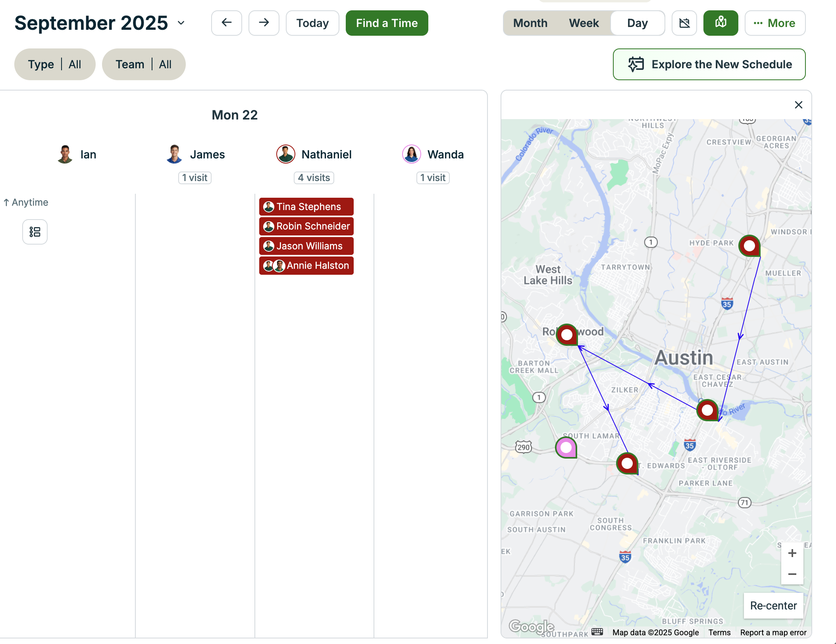
Task: Open the visit list view icon
Action: 35,232
